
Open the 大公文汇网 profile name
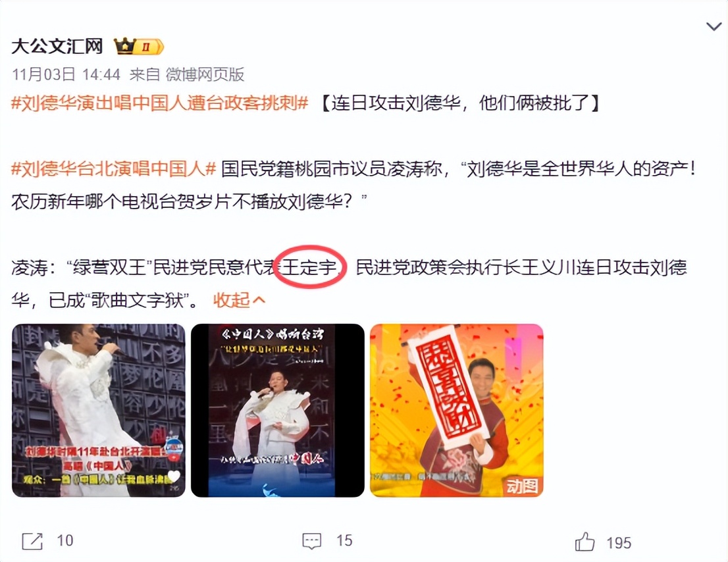pos(57,47)
